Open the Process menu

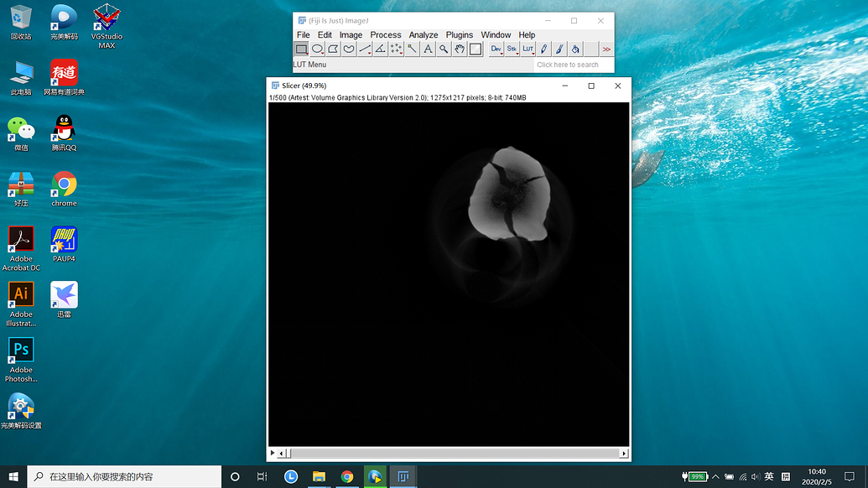click(386, 35)
